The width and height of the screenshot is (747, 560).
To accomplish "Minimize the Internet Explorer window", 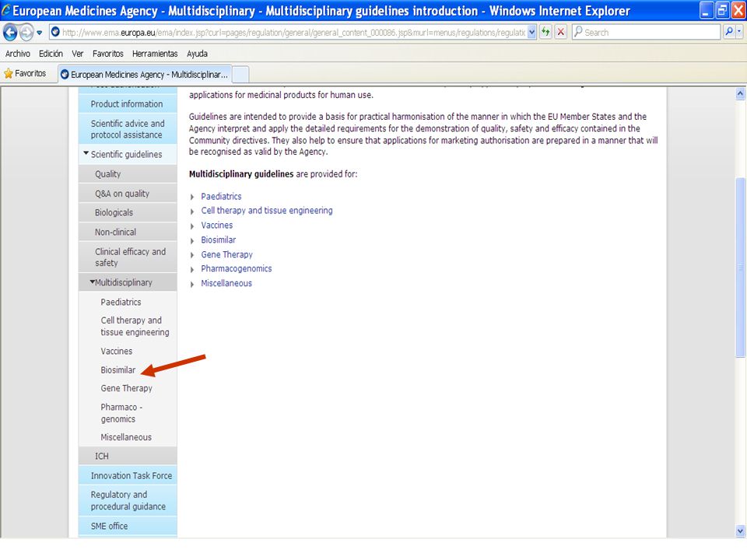I will [x=707, y=10].
